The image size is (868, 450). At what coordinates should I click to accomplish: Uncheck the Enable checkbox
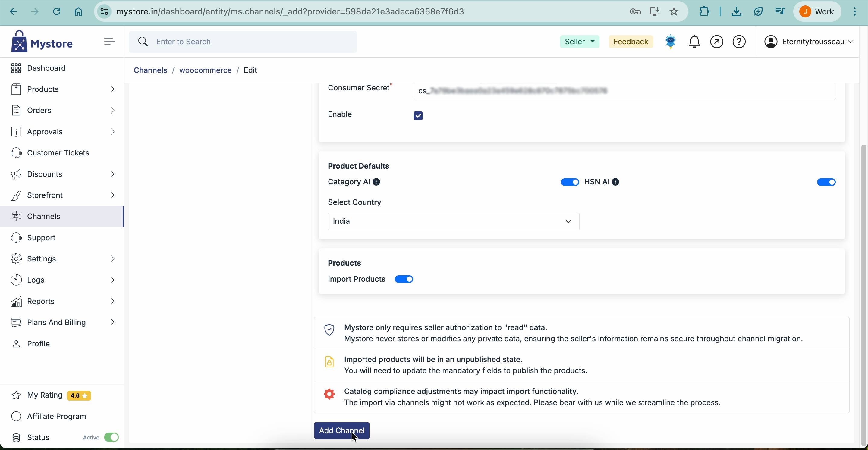418,116
